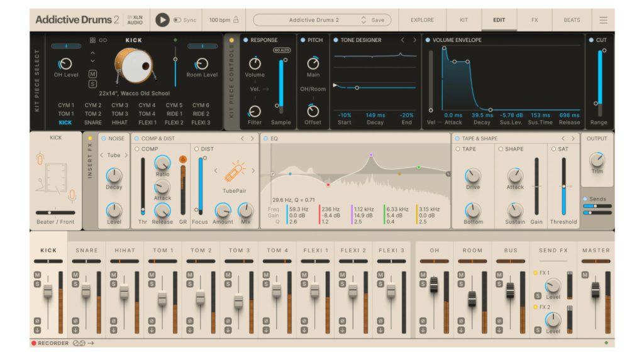Choose previous noise type left of Tube
Image resolution: width=644 pixels, height=355 pixels.
[x=102, y=155]
